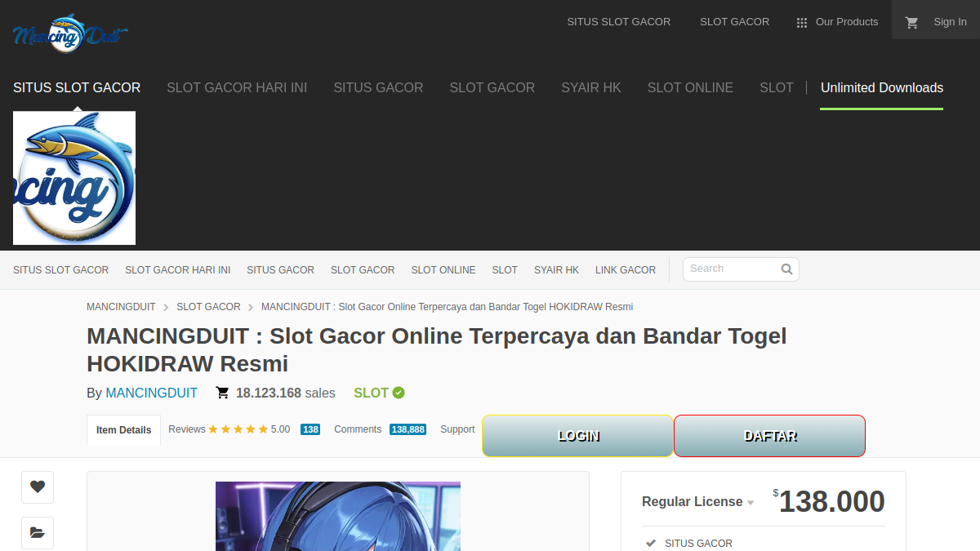Image resolution: width=980 pixels, height=551 pixels.
Task: Click Sign In link
Action: 950,22
